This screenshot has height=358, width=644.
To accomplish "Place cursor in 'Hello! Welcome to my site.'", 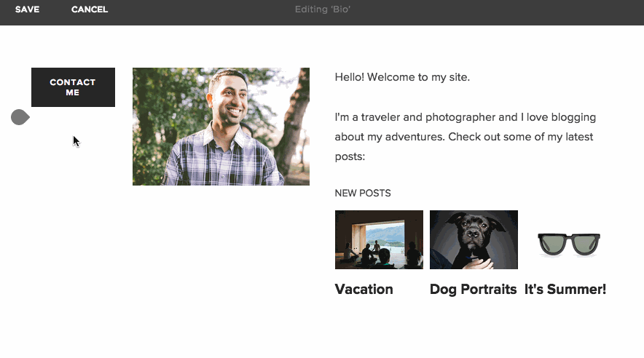I will tap(402, 77).
